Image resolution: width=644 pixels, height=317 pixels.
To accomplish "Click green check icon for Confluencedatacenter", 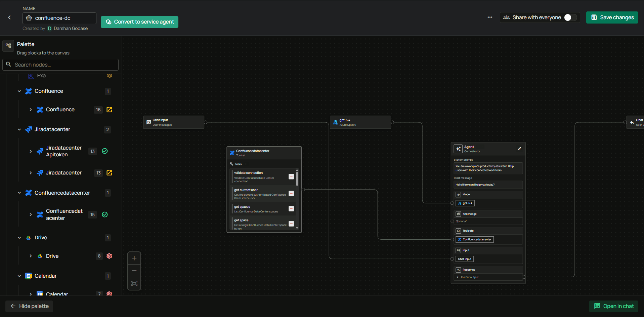I will [x=105, y=214].
